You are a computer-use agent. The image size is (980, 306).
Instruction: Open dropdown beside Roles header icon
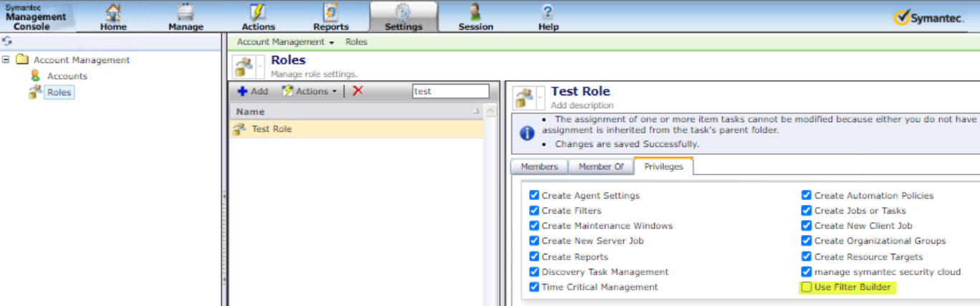click(x=261, y=67)
